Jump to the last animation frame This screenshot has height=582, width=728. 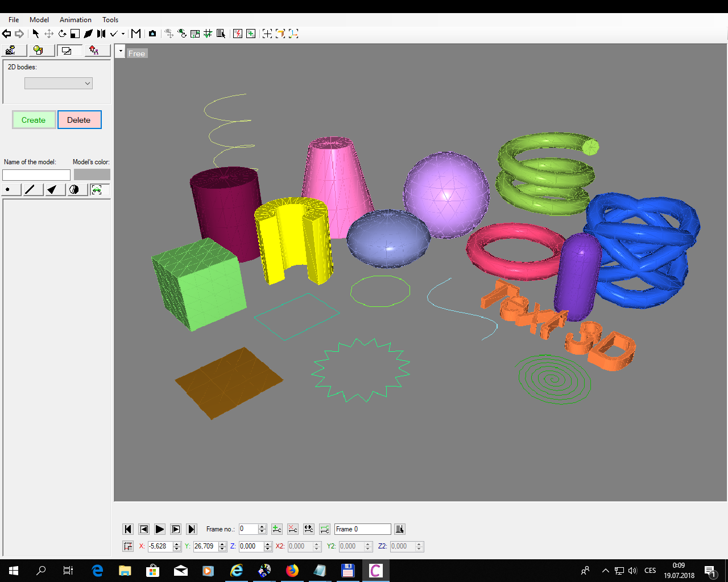pos(192,529)
